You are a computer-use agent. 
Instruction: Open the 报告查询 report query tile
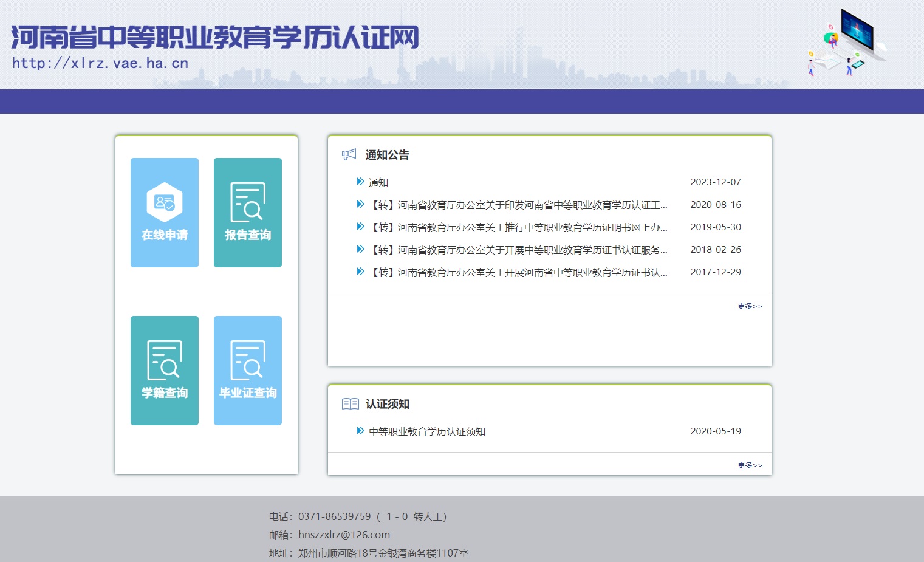pos(248,213)
